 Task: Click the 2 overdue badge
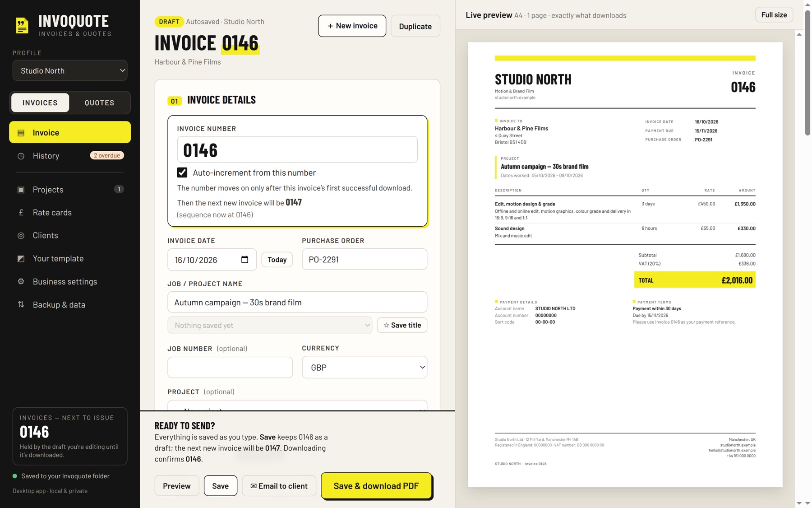pos(107,155)
